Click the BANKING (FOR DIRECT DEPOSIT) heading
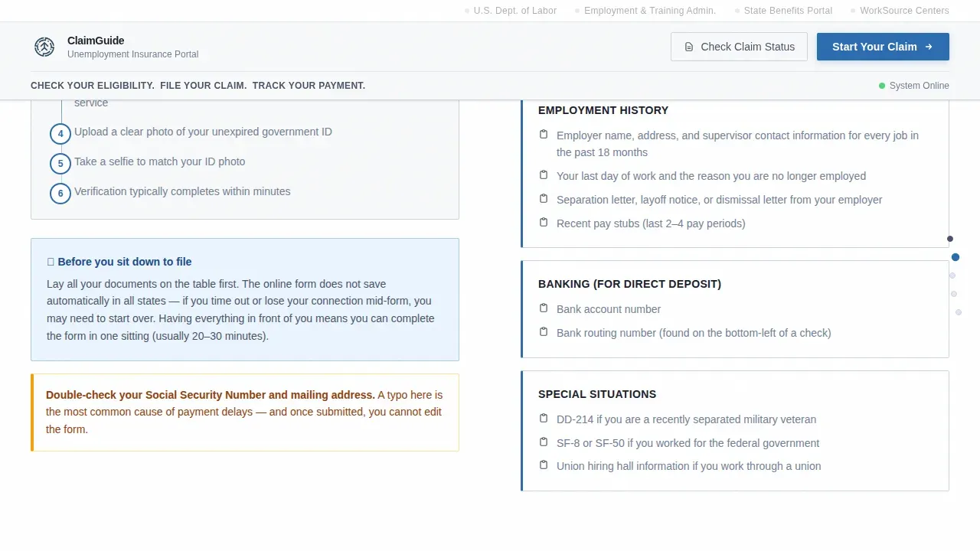980x551 pixels. 629,284
